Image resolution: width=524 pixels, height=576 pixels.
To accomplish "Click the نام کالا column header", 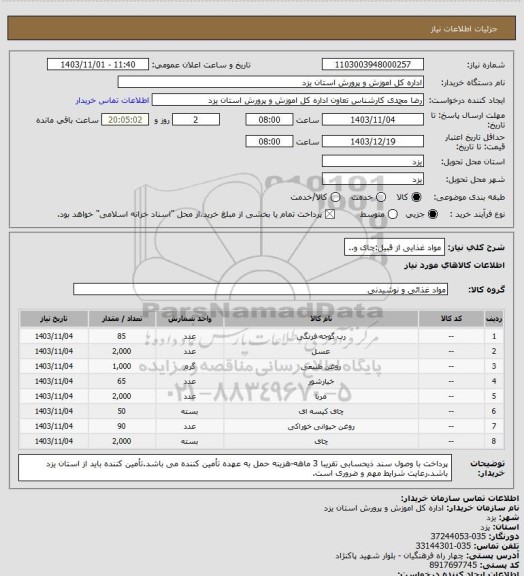I will pyautogui.click(x=321, y=319).
